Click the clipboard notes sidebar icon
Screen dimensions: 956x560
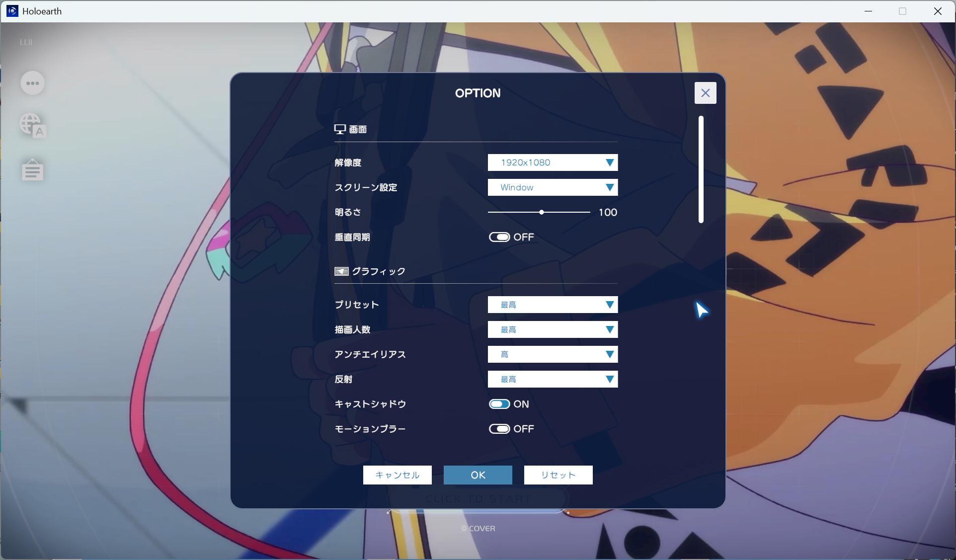tap(32, 170)
